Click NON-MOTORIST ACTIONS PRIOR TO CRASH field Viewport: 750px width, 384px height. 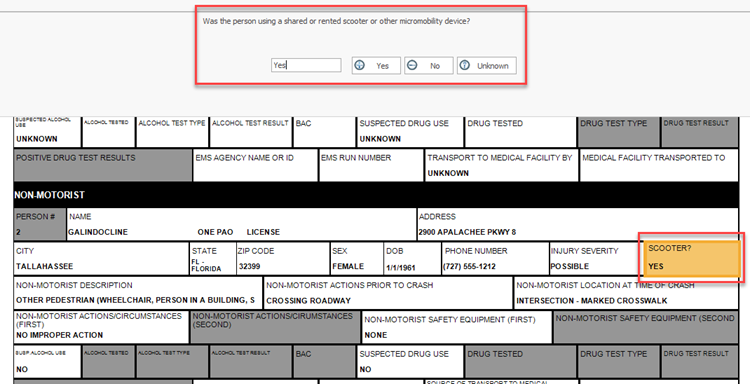(388, 293)
